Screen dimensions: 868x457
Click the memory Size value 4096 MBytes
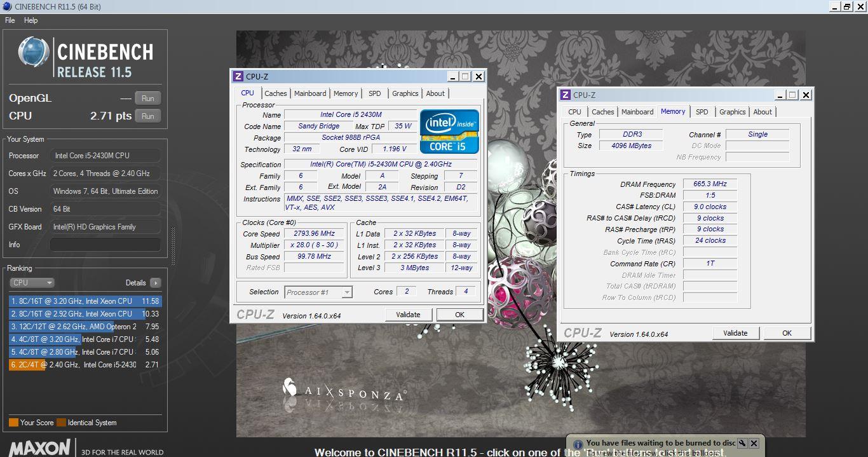pyautogui.click(x=630, y=146)
